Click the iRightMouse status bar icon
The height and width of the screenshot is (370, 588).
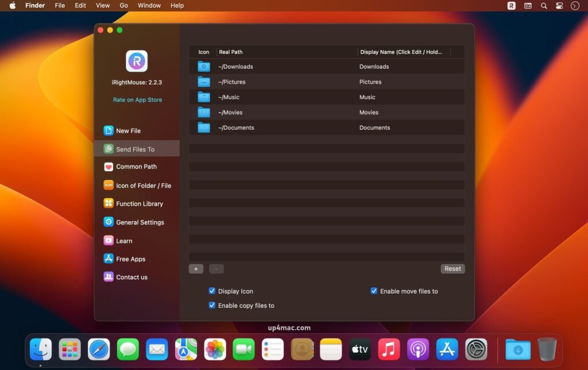[510, 6]
